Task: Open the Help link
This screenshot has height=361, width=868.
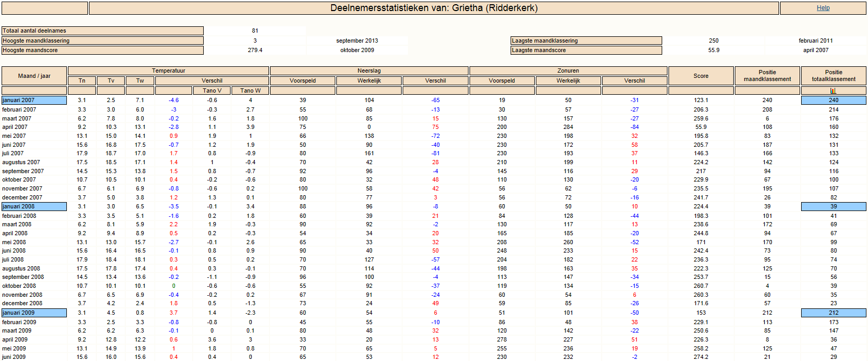Action: tap(823, 8)
